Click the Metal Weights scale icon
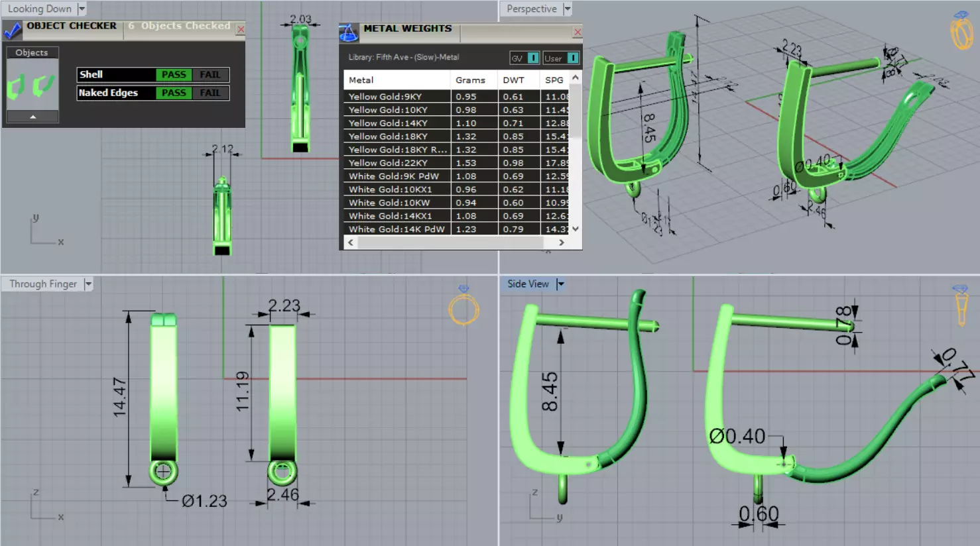 pos(349,32)
